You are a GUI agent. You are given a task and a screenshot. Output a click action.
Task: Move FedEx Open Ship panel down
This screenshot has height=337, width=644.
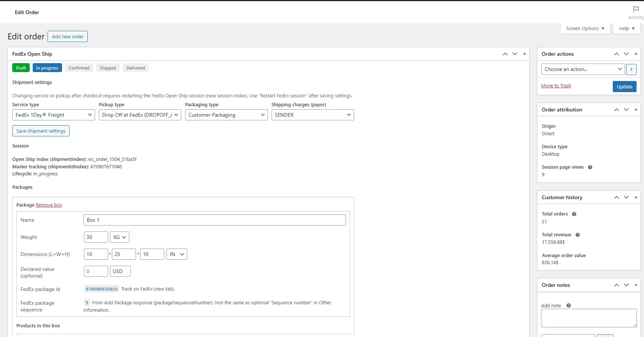[x=515, y=54]
